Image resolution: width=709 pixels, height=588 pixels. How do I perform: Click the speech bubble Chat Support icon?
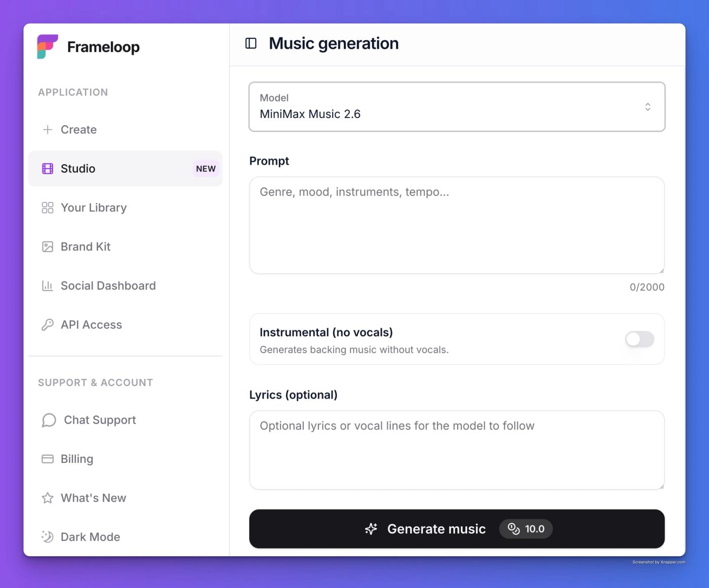coord(49,420)
